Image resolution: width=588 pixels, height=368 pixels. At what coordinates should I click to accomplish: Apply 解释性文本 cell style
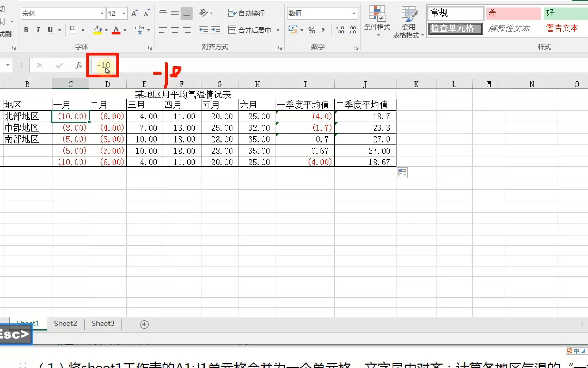point(509,28)
